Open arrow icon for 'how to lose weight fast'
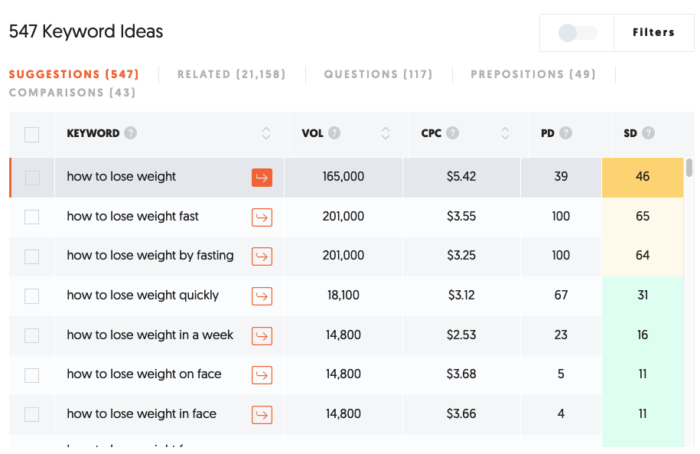Viewport: 700px width, 454px height. (x=262, y=217)
